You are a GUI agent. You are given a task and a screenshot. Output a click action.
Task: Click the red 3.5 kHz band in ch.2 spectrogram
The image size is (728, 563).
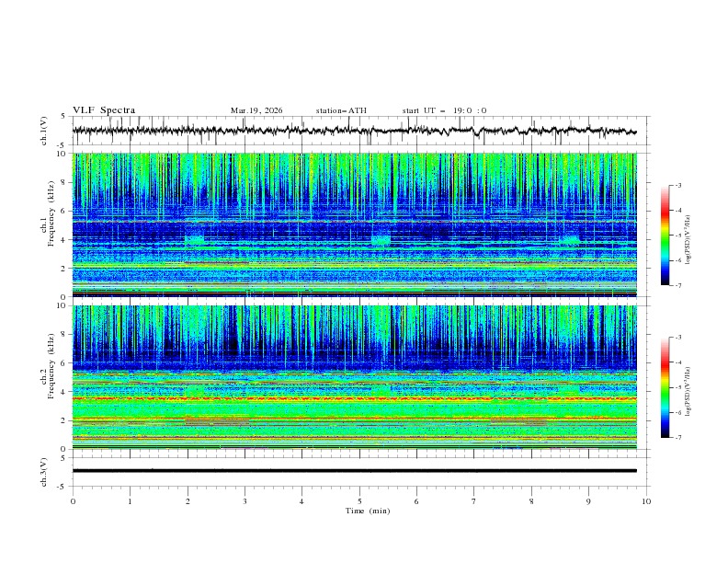[x=354, y=398]
